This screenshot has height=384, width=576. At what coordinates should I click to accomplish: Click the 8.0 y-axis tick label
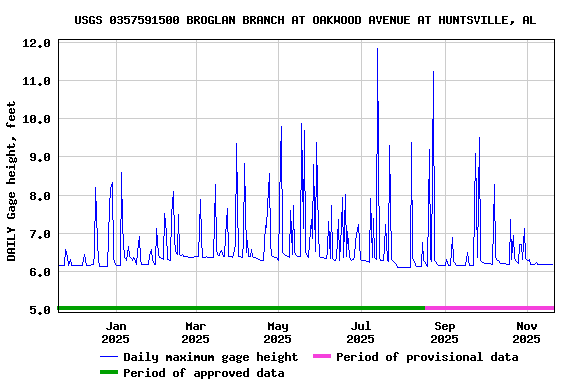40,196
